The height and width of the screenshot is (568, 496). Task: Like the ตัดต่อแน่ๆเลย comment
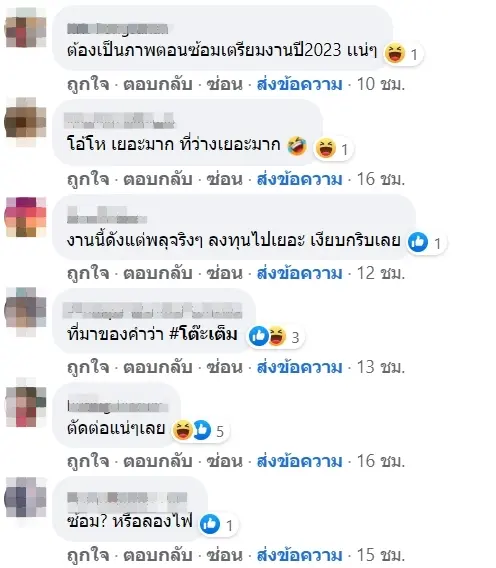coord(88,462)
